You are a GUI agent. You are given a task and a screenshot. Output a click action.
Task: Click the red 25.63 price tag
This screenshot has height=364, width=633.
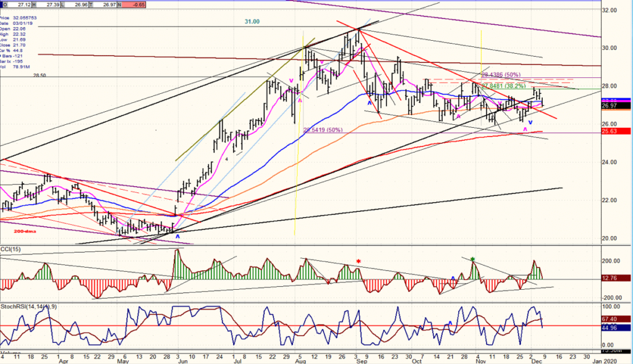point(616,131)
